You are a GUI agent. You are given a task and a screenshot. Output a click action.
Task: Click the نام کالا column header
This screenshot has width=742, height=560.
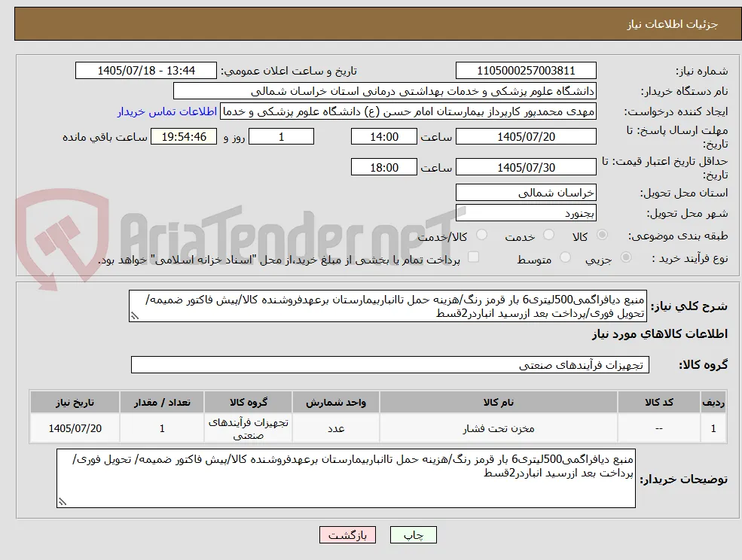(x=498, y=402)
